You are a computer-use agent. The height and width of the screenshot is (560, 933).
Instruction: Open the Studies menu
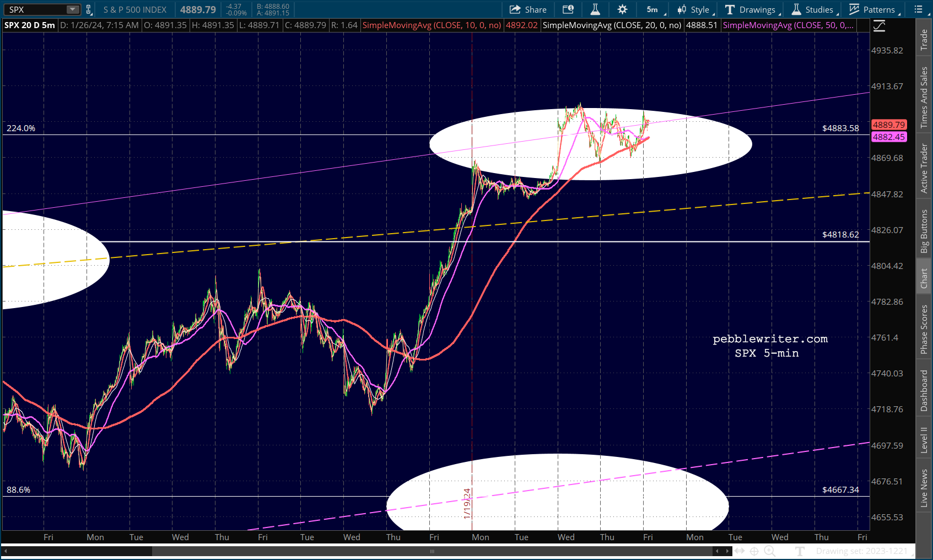(x=815, y=9)
